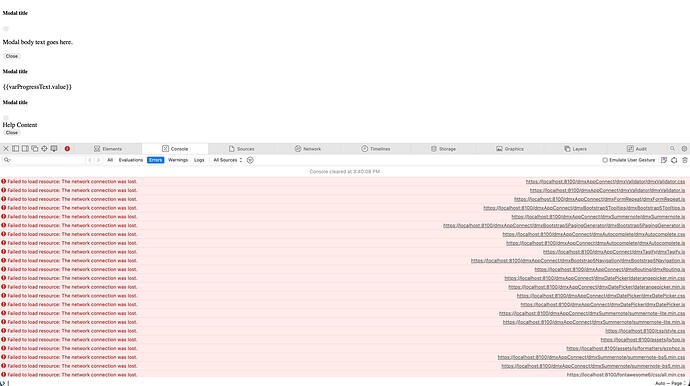The image size is (690, 386).
Task: Close the Web Inspector with the X icon
Action: pyautogui.click(x=6, y=149)
